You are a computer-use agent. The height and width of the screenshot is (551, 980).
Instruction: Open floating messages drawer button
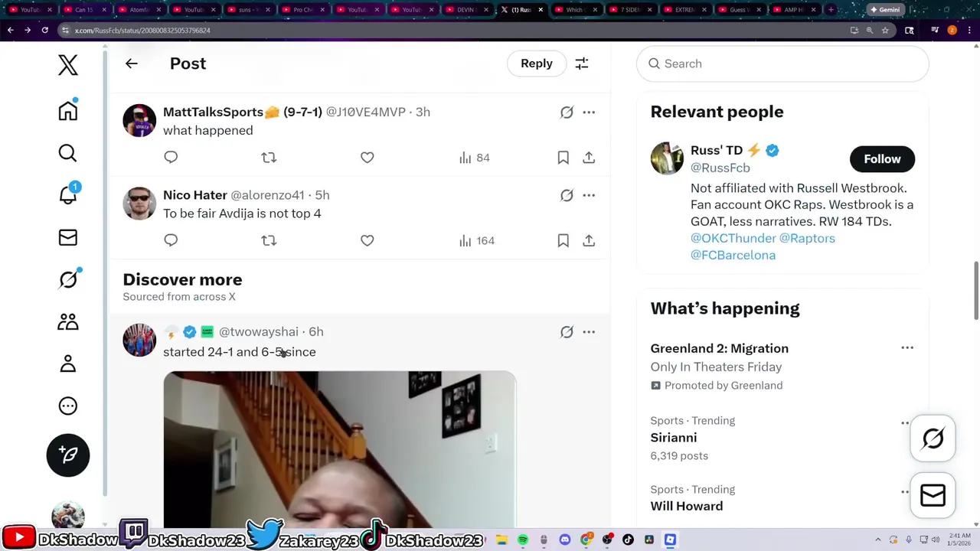point(933,496)
